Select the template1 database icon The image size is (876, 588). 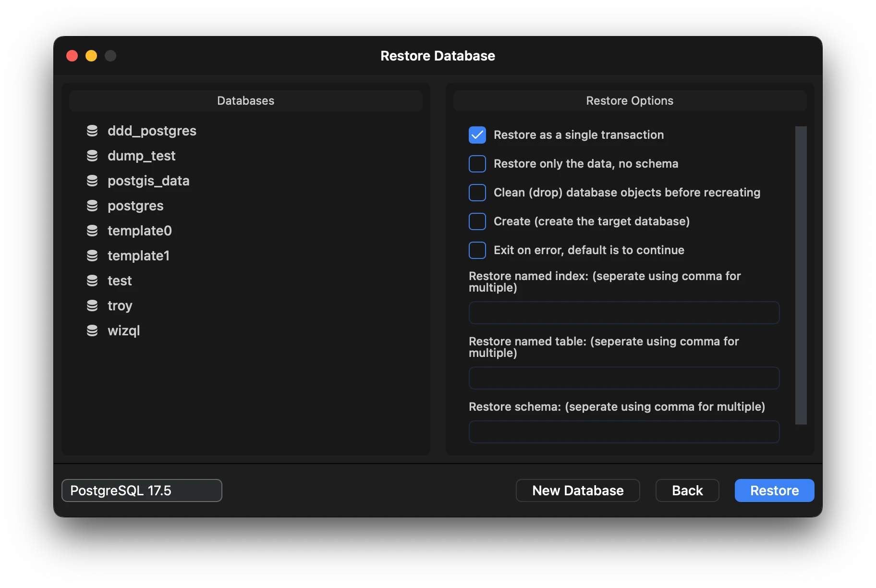tap(92, 255)
